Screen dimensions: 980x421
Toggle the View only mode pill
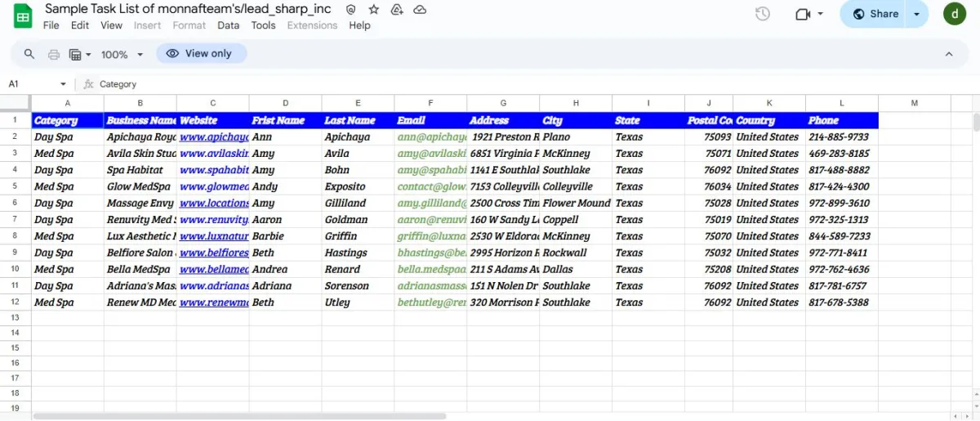(201, 53)
